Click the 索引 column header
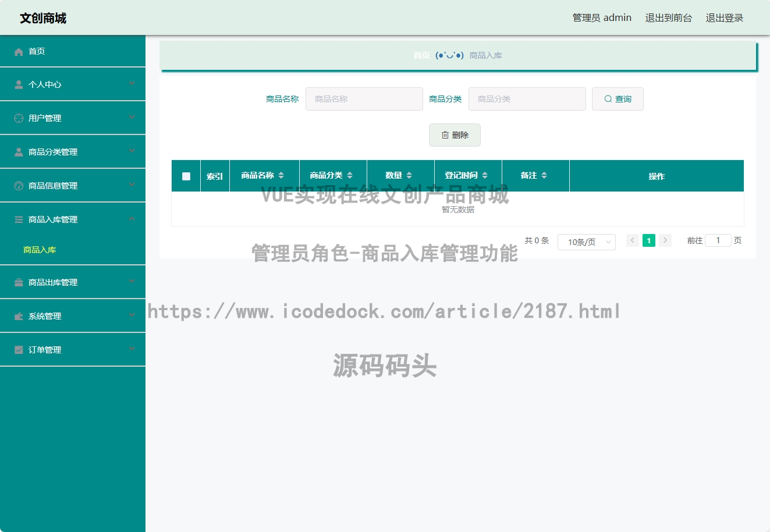This screenshot has height=532, width=770. 215,176
